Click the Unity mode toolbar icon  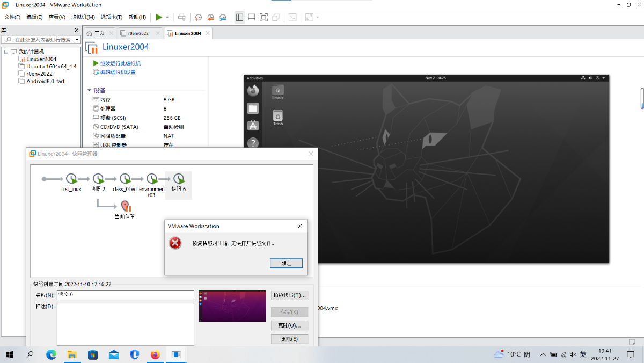coord(275,17)
